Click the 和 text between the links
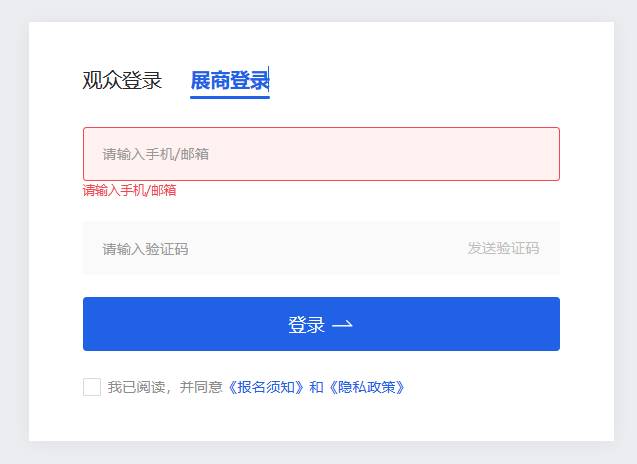This screenshot has width=637, height=464. (x=316, y=387)
